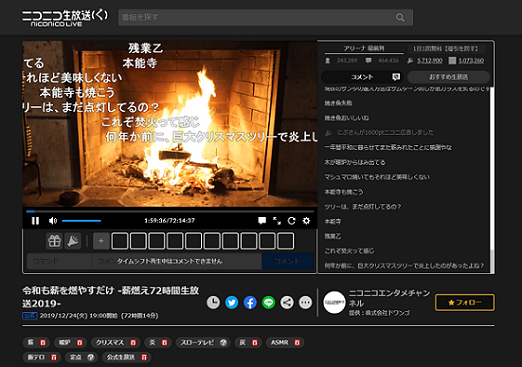Focus the 番組を探す search field
522x367 pixels.
point(265,17)
